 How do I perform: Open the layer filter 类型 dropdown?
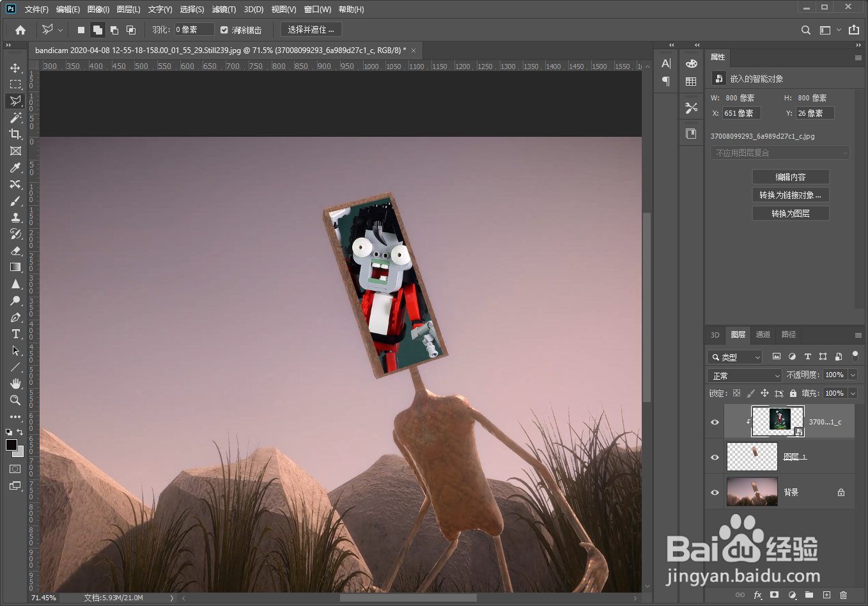[x=735, y=357]
